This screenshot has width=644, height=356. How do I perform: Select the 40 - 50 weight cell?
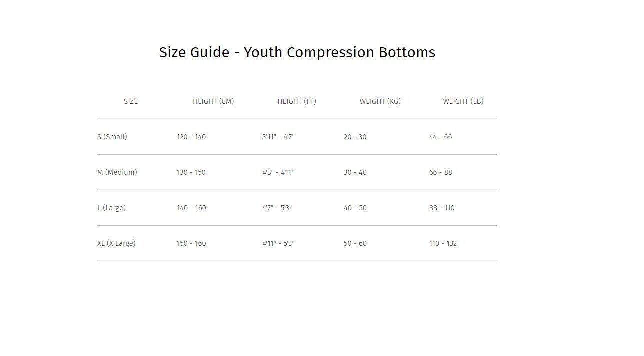[x=355, y=208]
